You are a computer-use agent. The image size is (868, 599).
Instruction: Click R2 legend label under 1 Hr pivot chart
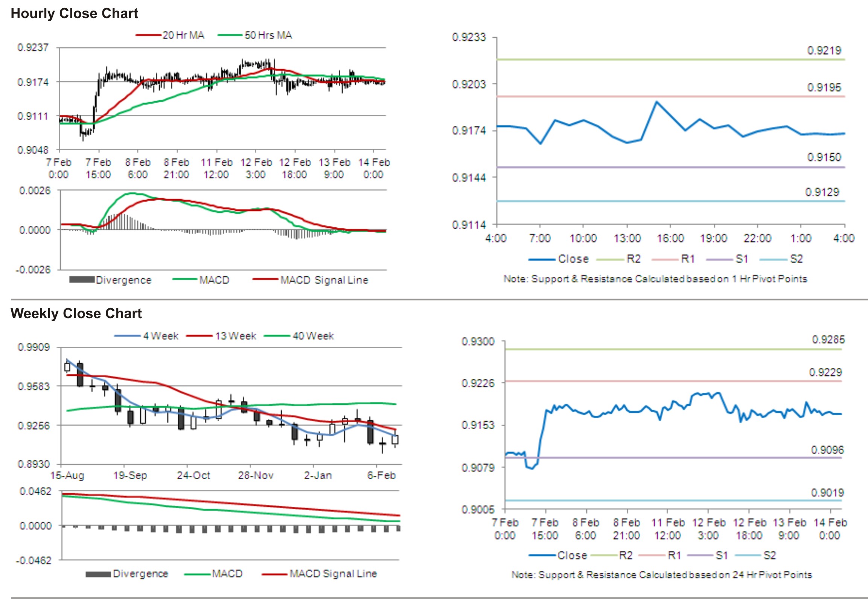tap(633, 259)
